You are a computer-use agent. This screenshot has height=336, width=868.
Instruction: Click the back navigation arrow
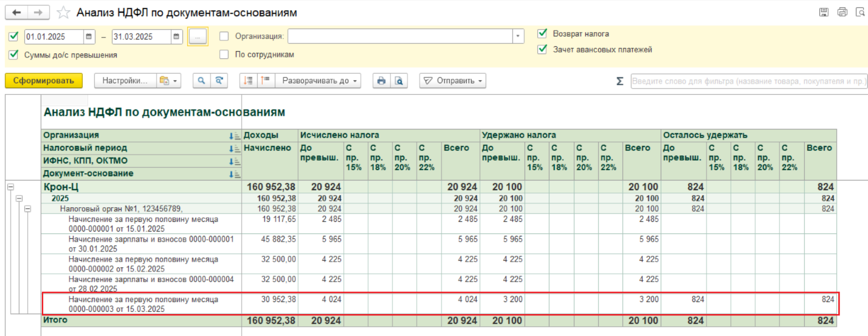tap(16, 13)
